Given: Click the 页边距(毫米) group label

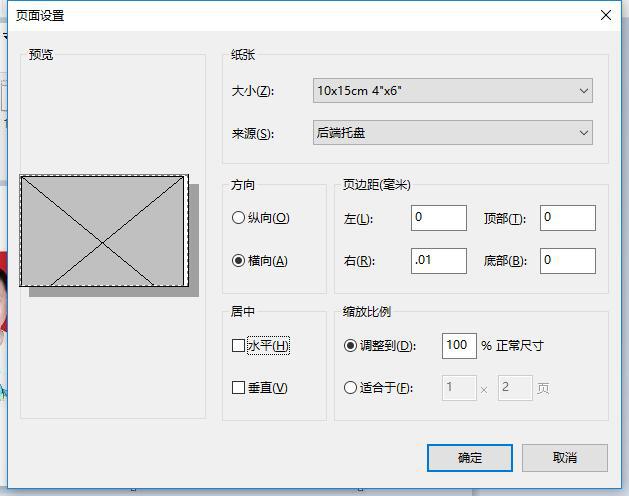Looking at the screenshot, I should tap(376, 185).
